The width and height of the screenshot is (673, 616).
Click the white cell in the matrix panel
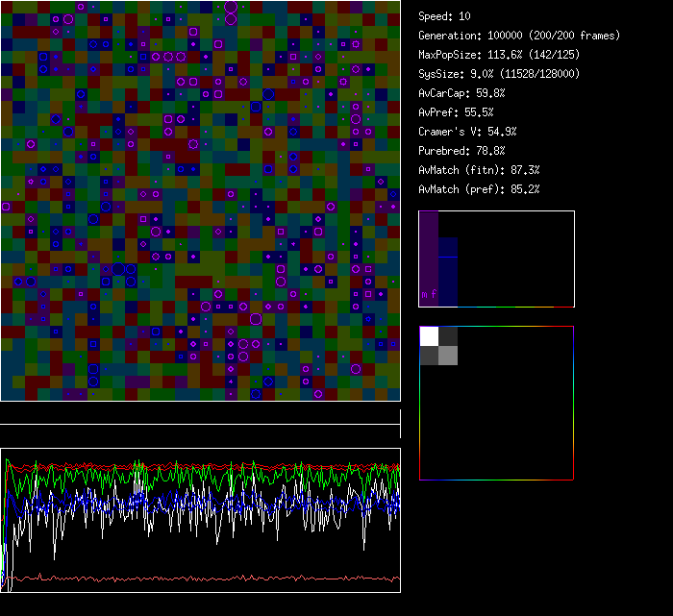pos(429,336)
